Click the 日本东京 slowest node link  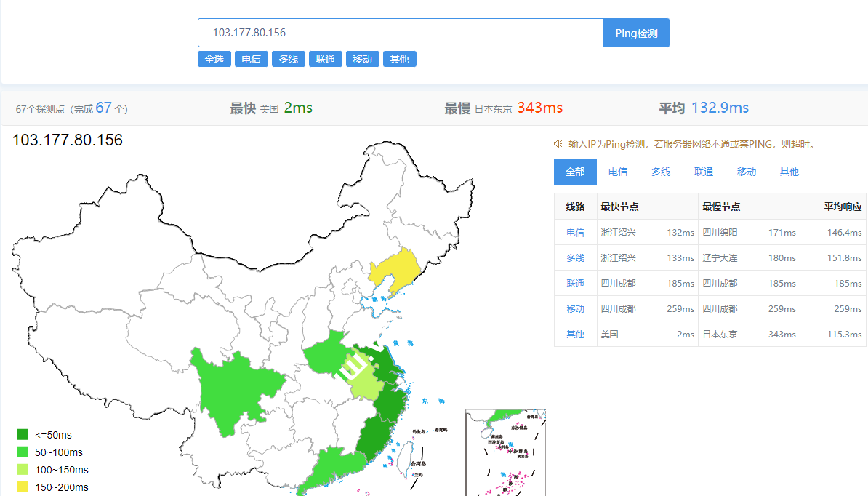(722, 334)
